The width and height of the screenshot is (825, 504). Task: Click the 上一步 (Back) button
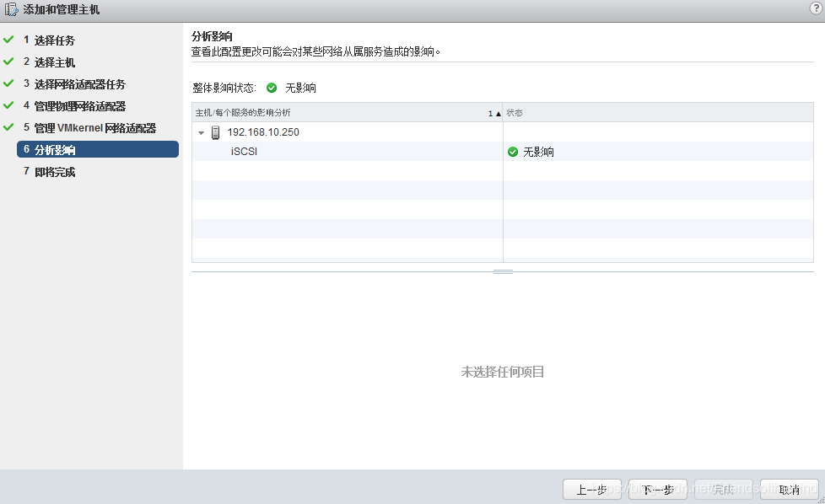point(592,490)
